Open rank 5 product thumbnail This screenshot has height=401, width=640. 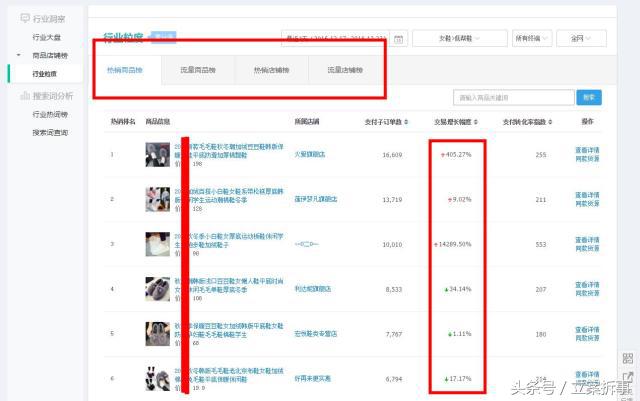pos(158,334)
